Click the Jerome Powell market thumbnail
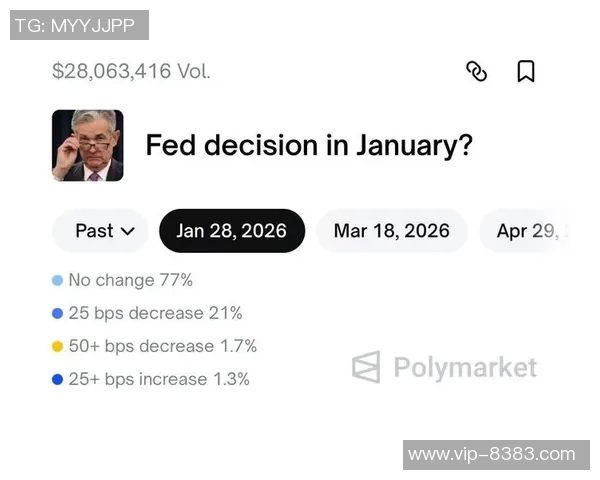Screen dimensions: 600x480 click(x=88, y=146)
